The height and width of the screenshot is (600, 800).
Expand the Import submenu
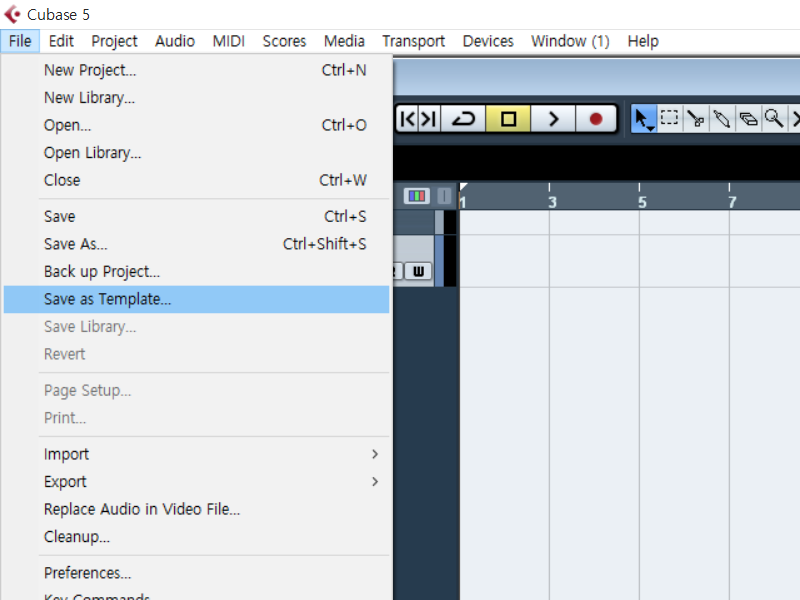(196, 454)
